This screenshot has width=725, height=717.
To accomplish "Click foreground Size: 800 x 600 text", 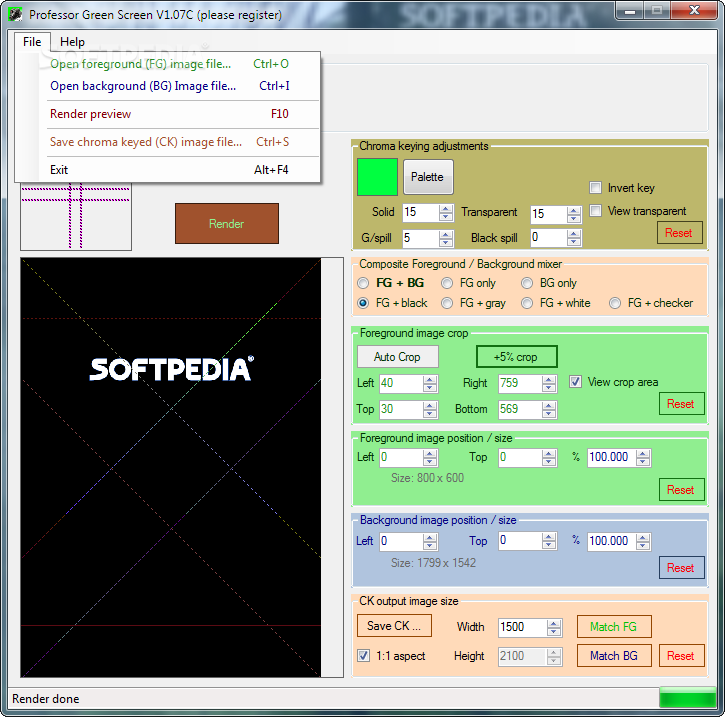I will coord(427,478).
